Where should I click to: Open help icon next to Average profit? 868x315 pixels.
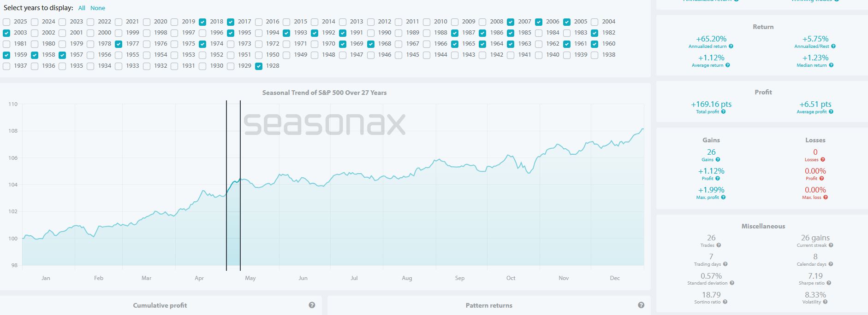[x=831, y=112]
